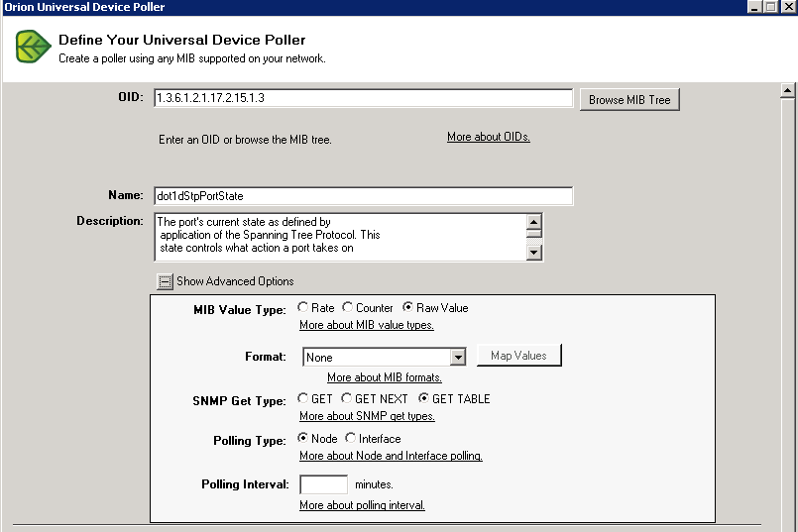Click into the OID input field
Image resolution: width=798 pixels, height=532 pixels.
point(364,98)
